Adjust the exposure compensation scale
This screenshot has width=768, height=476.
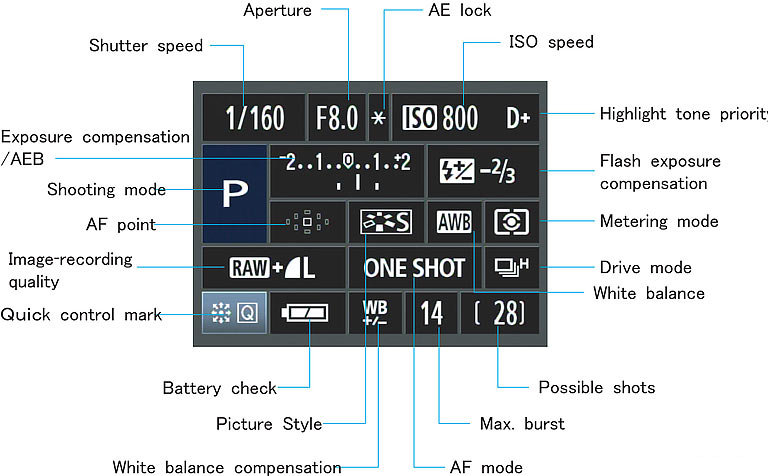pos(346,169)
